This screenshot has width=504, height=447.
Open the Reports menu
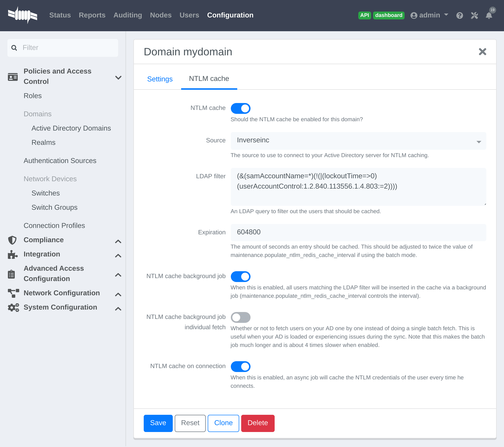click(x=92, y=15)
